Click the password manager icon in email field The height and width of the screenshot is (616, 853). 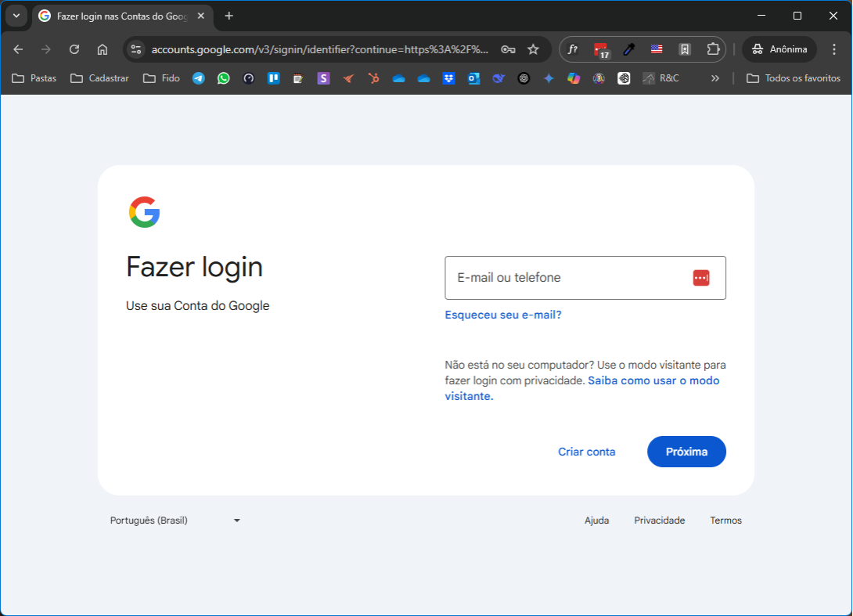point(700,278)
